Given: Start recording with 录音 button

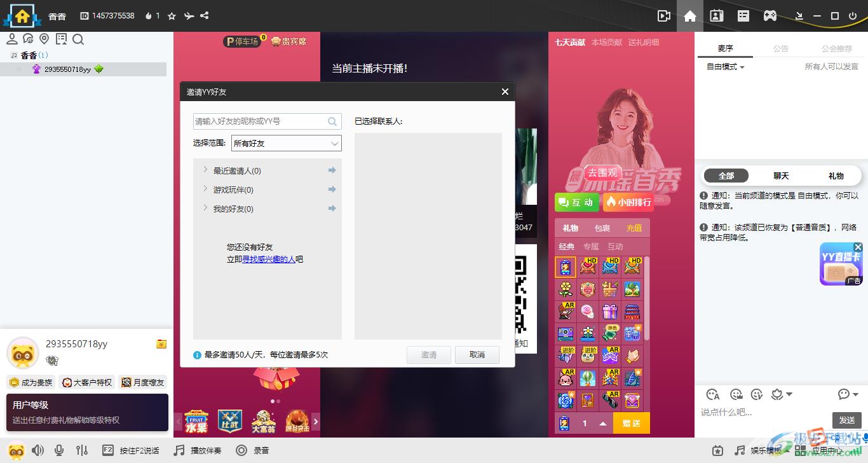Looking at the screenshot, I should click(252, 450).
